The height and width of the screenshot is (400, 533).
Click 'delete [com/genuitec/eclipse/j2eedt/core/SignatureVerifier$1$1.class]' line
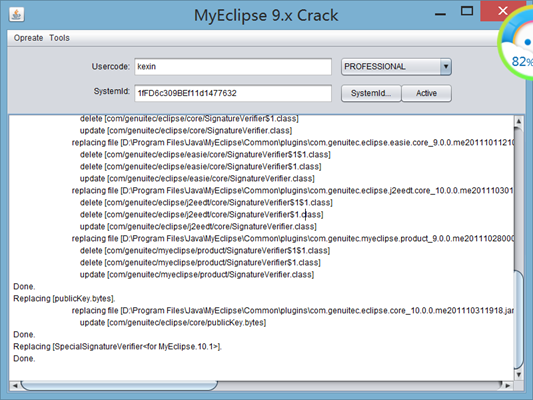(x=206, y=203)
